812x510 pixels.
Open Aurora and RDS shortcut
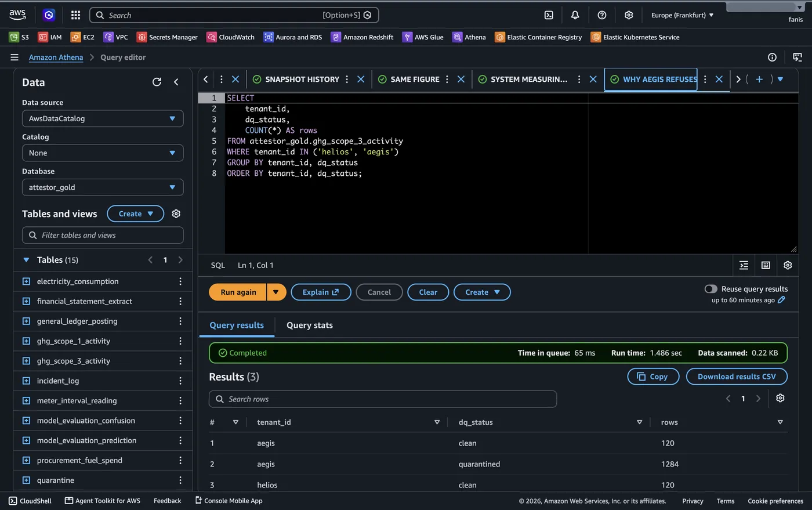point(292,37)
